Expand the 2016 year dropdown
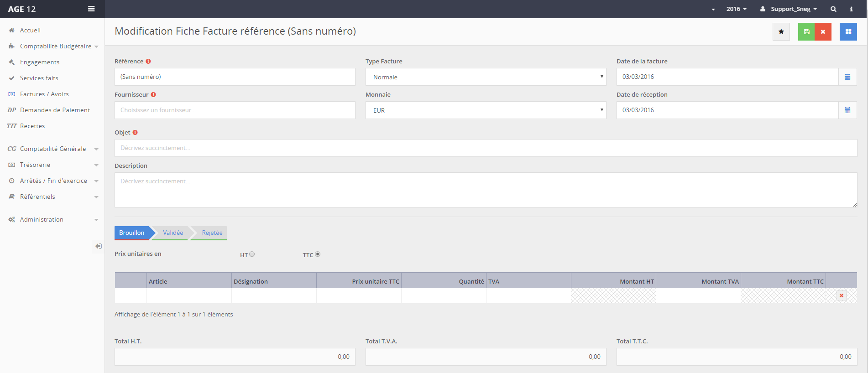This screenshot has width=868, height=373. (x=736, y=9)
